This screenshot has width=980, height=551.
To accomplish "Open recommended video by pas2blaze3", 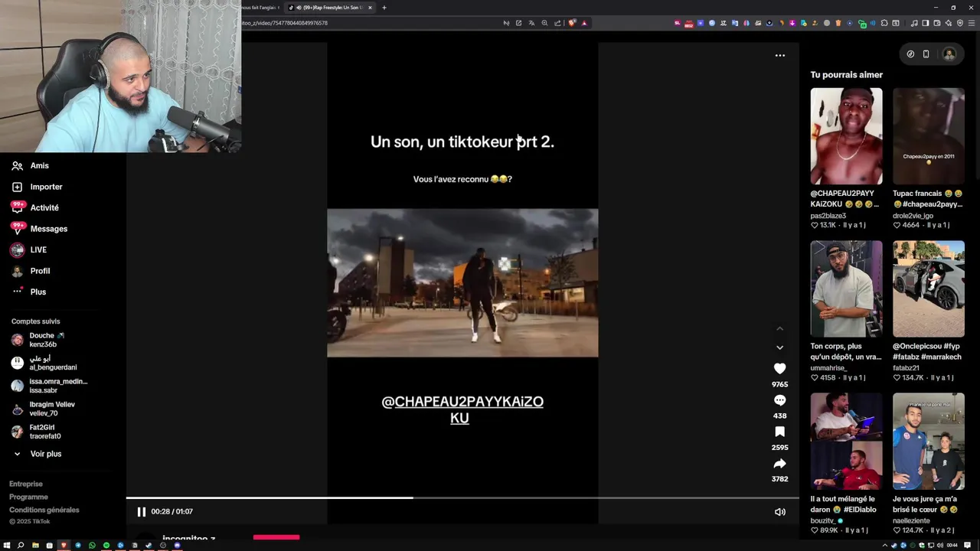I will (846, 136).
